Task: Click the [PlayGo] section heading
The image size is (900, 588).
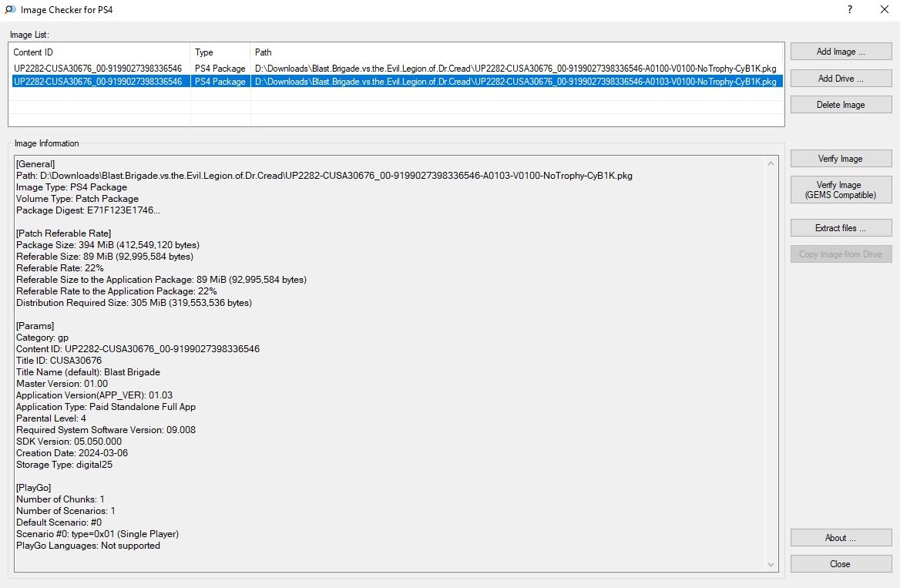Action: [34, 488]
